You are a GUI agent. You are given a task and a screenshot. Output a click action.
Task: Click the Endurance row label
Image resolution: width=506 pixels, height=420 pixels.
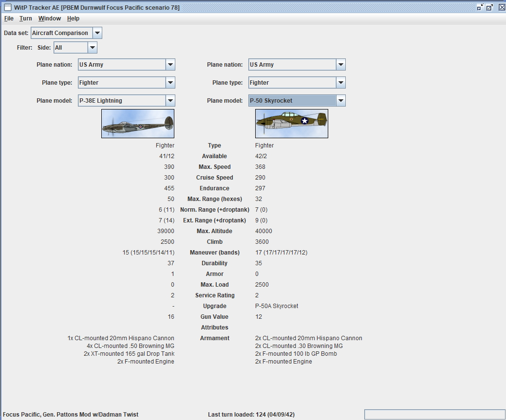215,188
